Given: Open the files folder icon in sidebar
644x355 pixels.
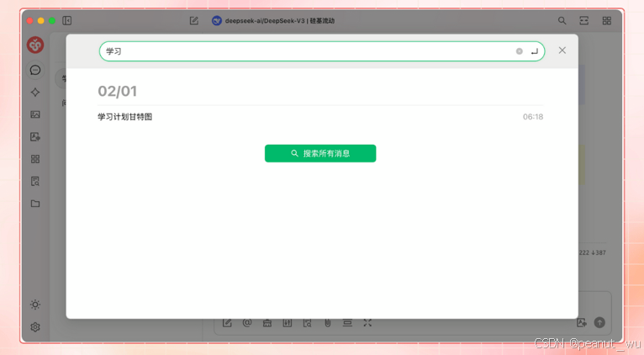Looking at the screenshot, I should pyautogui.click(x=35, y=204).
